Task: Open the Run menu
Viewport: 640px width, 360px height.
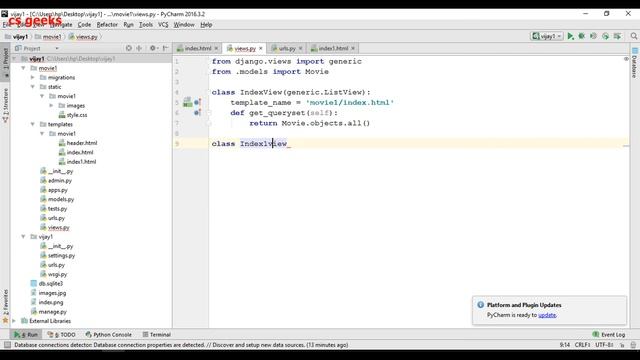Action: tap(128, 24)
